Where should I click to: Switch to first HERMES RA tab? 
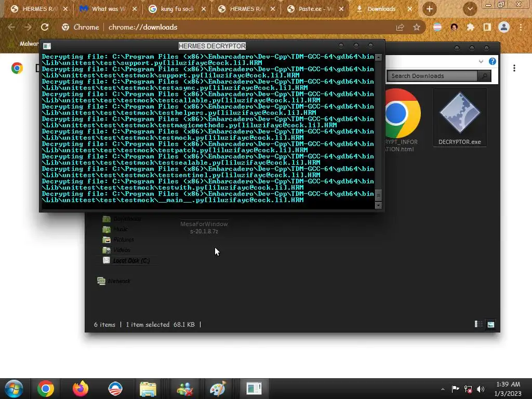[38, 9]
